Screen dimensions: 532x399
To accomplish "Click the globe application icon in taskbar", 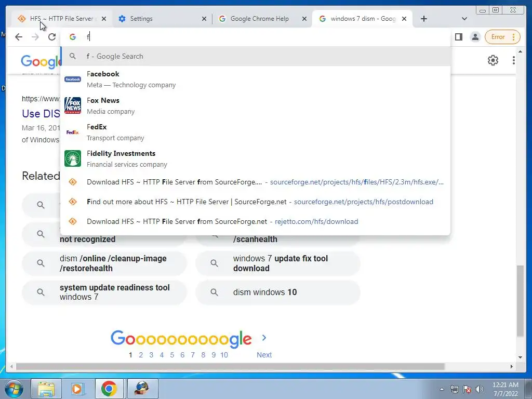I will (x=142, y=389).
